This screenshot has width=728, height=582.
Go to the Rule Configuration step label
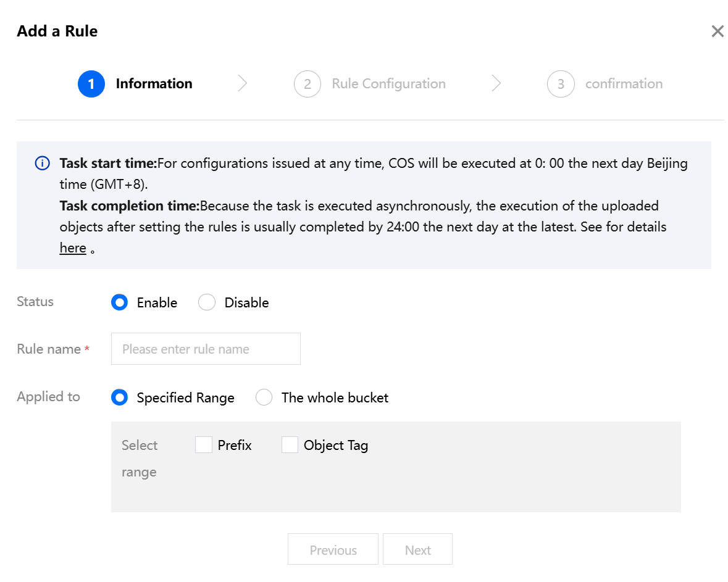tap(388, 84)
